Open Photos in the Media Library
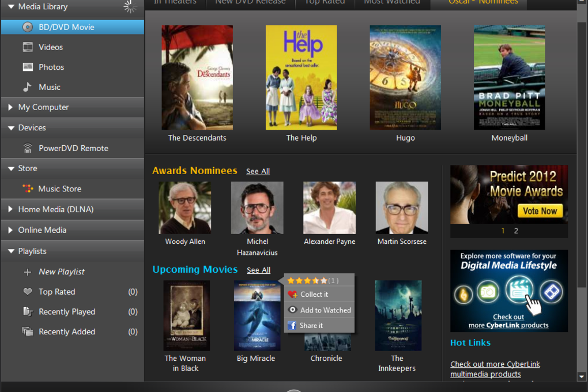The height and width of the screenshot is (392, 588). tap(73, 67)
